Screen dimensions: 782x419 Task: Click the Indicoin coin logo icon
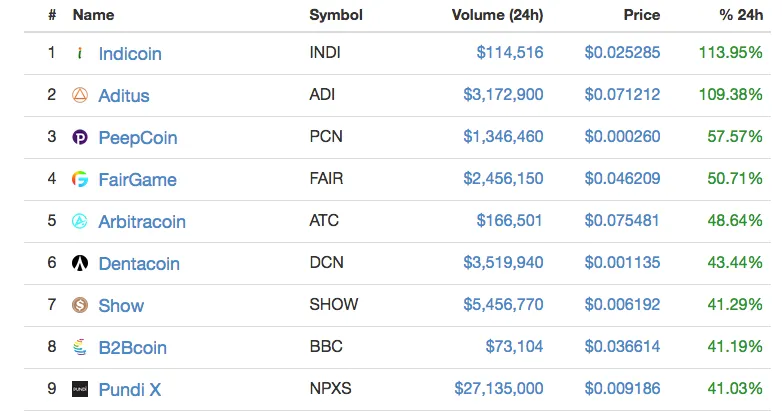click(x=80, y=53)
